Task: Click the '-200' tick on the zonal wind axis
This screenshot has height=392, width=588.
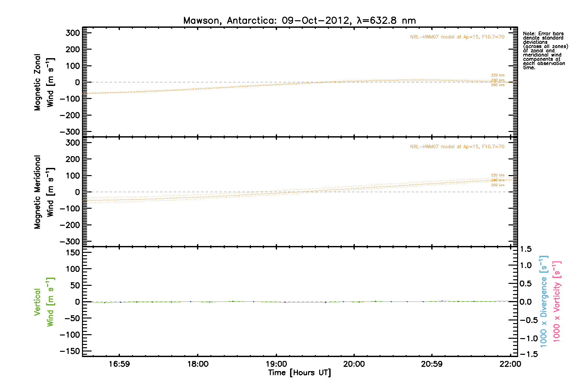Action: click(x=70, y=115)
